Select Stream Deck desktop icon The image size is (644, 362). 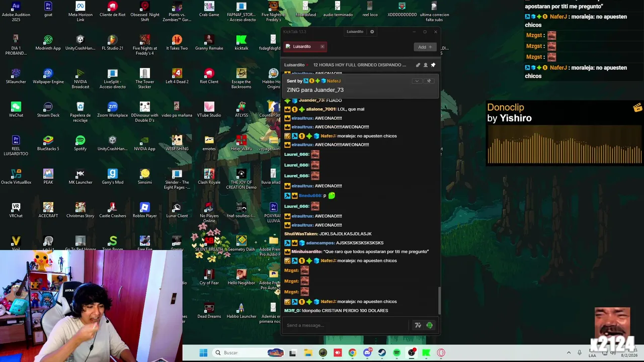click(x=48, y=110)
